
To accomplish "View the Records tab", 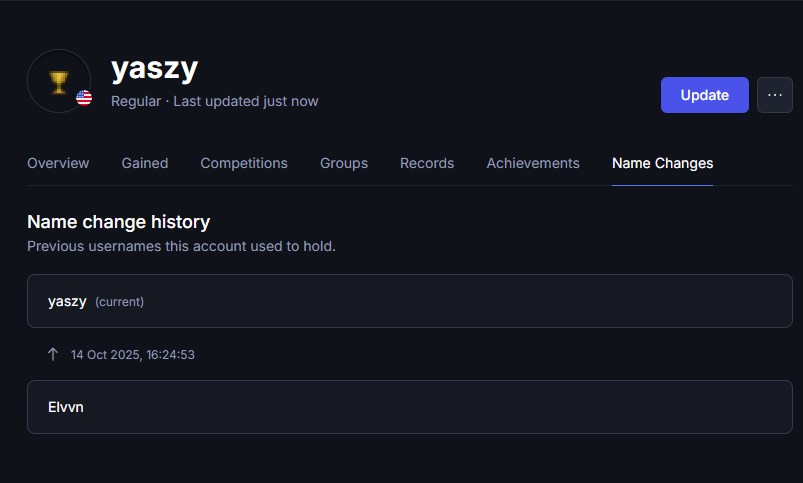I will 427,163.
